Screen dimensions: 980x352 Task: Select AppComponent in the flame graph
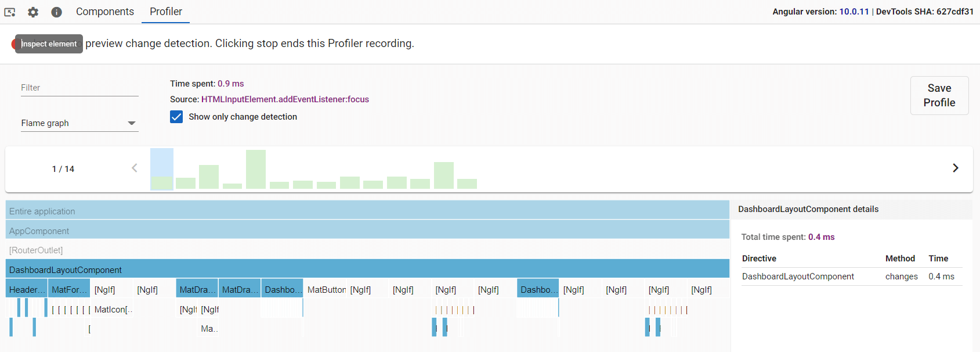[x=367, y=231]
